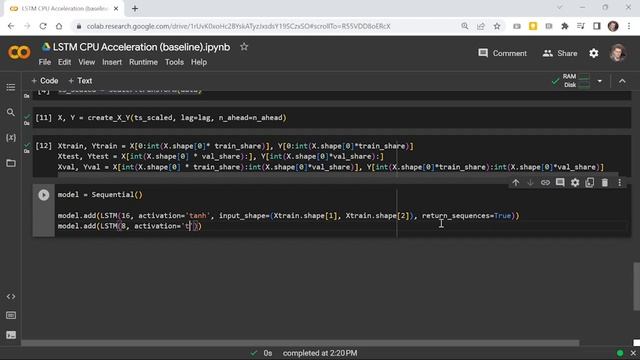This screenshot has width=640, height=360.
Task: Dismiss the status bar with X icon
Action: 633,353
